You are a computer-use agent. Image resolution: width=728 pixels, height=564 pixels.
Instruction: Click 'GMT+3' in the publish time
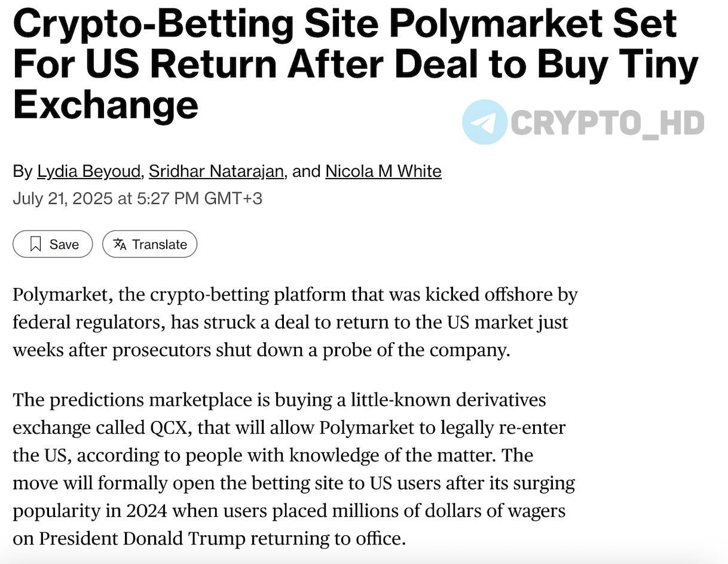click(x=233, y=198)
